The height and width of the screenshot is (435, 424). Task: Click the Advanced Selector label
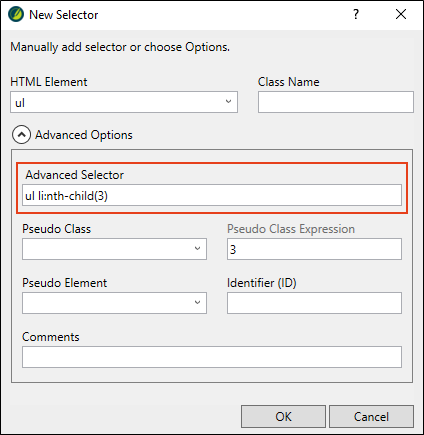click(x=75, y=175)
